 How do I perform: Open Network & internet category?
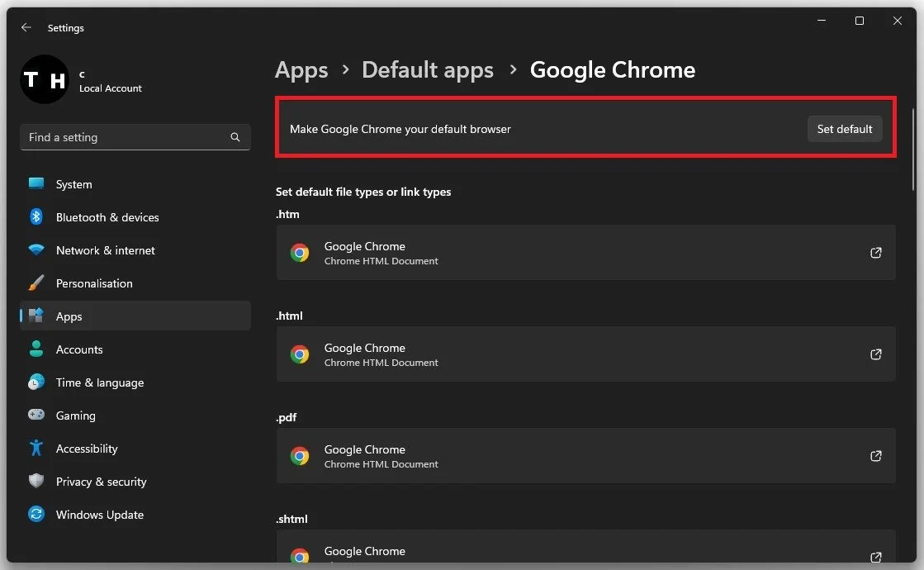pos(135,250)
